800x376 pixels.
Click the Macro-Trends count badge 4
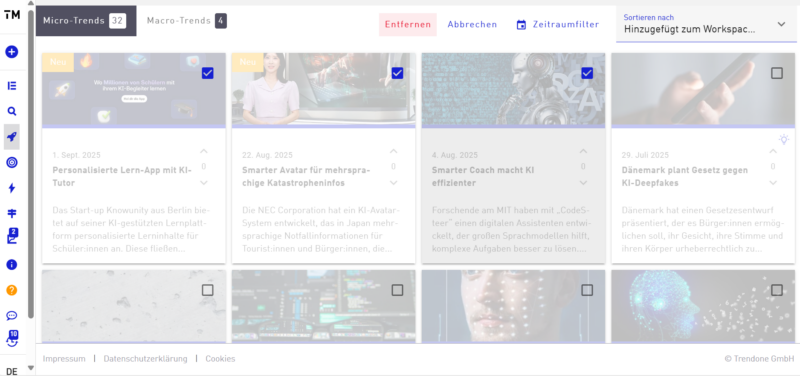[221, 21]
